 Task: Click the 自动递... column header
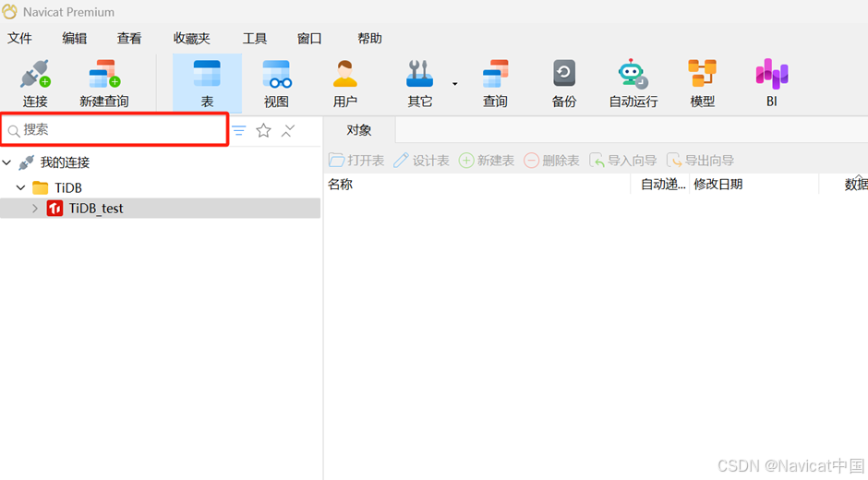click(663, 185)
